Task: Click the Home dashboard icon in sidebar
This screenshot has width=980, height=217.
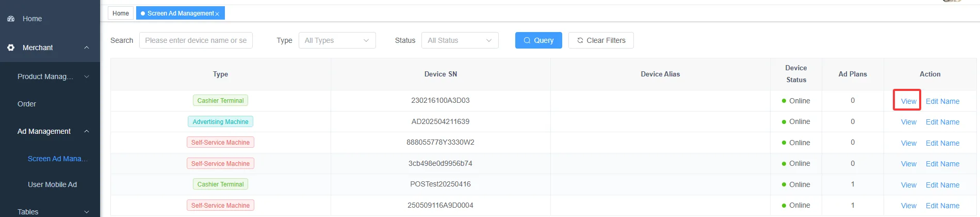Action: (x=11, y=19)
